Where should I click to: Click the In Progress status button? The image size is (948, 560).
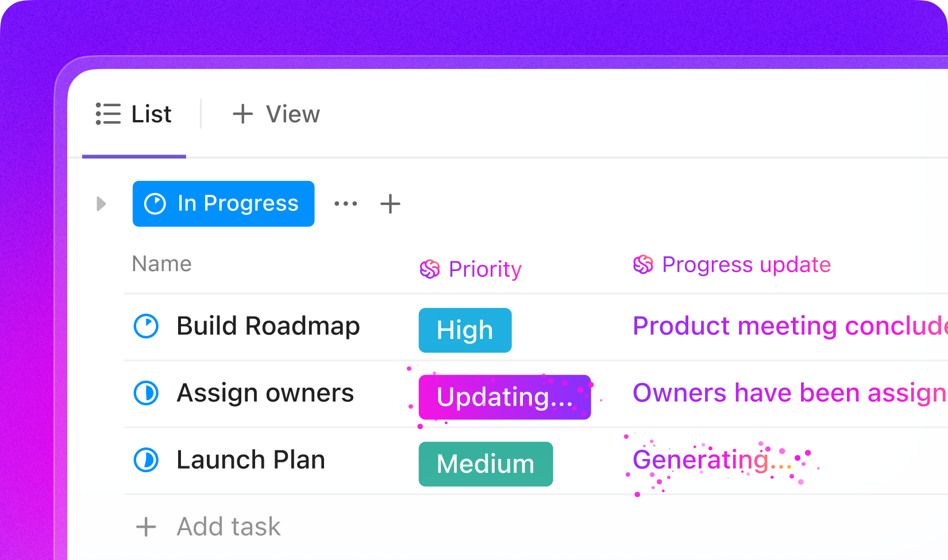click(223, 204)
